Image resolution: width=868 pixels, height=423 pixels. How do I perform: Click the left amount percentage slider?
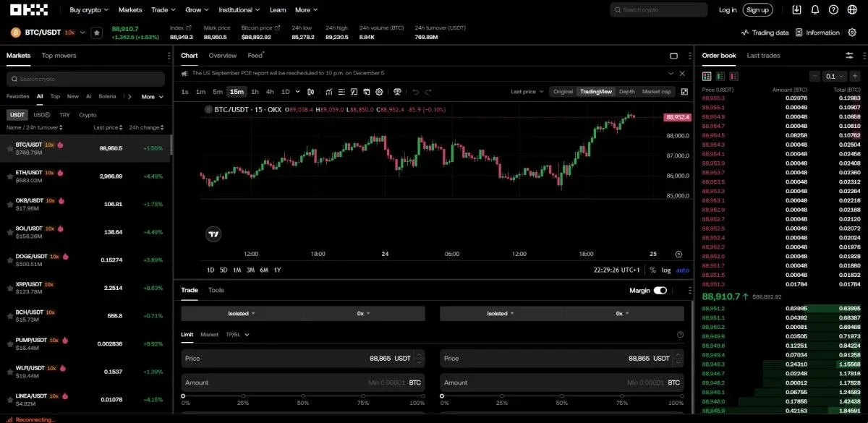click(x=304, y=396)
